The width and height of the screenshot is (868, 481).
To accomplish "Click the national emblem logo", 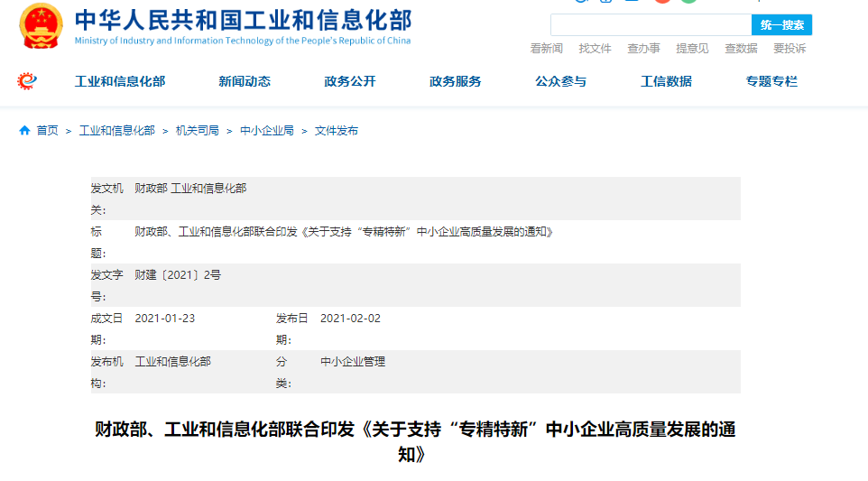I will pyautogui.click(x=41, y=26).
